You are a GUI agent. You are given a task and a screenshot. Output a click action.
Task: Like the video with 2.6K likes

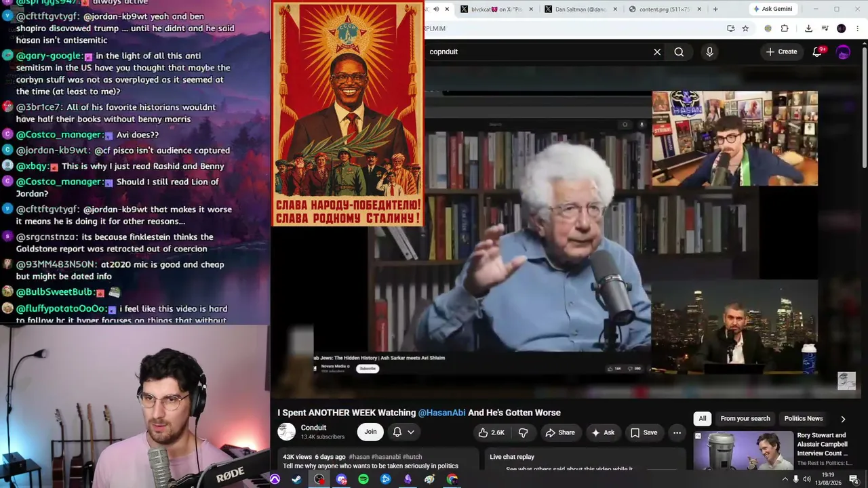(x=492, y=432)
